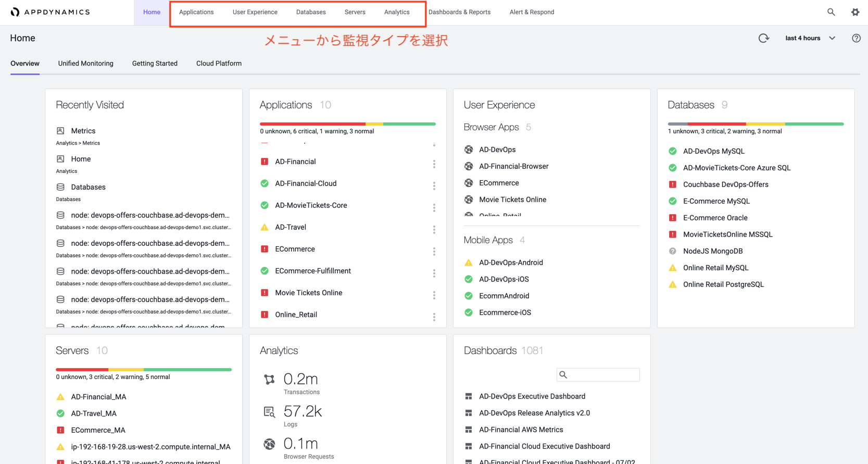
Task: Open MovieTicketsOnline MSSQL database link
Action: point(728,234)
